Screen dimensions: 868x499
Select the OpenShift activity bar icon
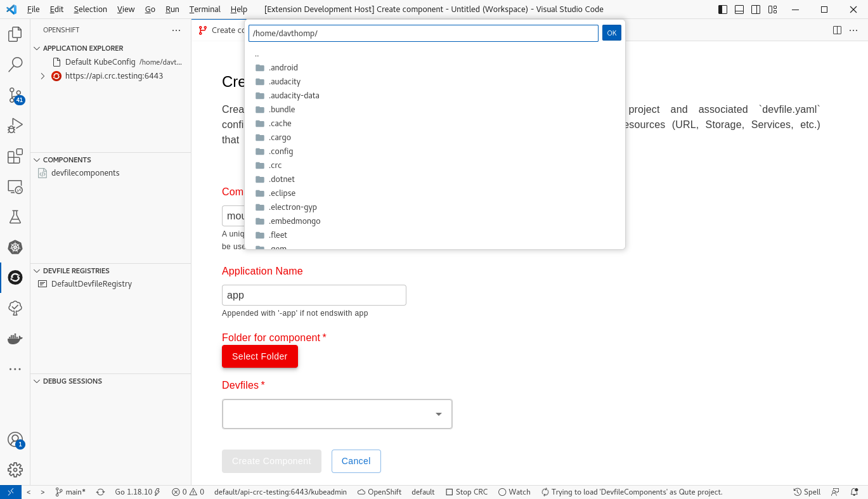15,278
